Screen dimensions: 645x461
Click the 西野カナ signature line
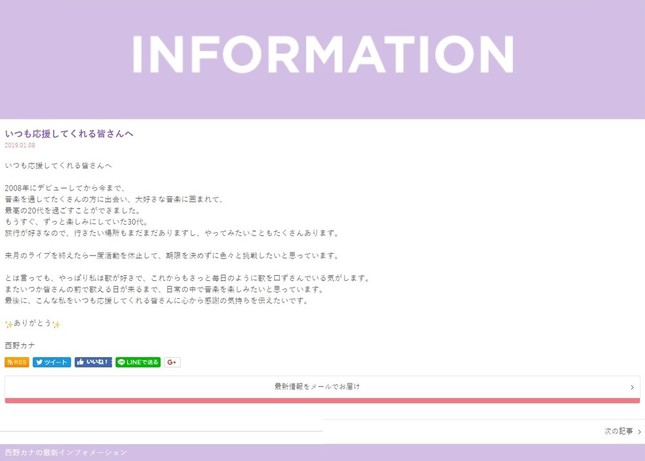coord(20,345)
